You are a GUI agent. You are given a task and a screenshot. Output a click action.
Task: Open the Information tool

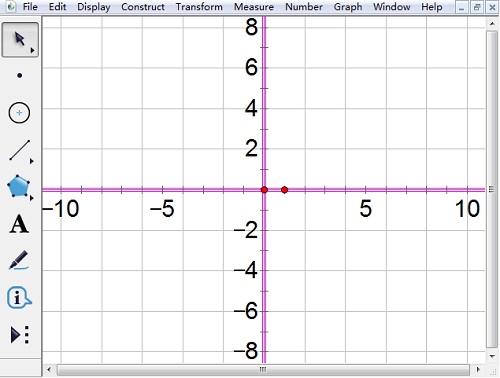(19, 297)
